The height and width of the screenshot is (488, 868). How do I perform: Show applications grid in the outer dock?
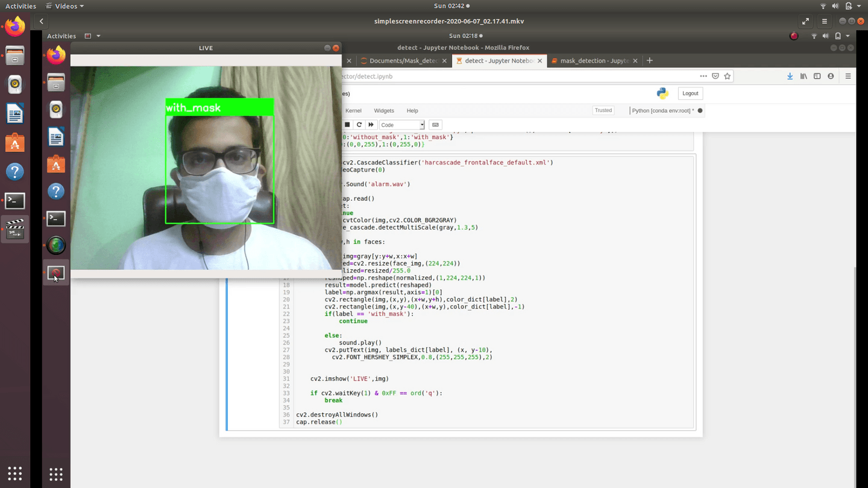15,473
